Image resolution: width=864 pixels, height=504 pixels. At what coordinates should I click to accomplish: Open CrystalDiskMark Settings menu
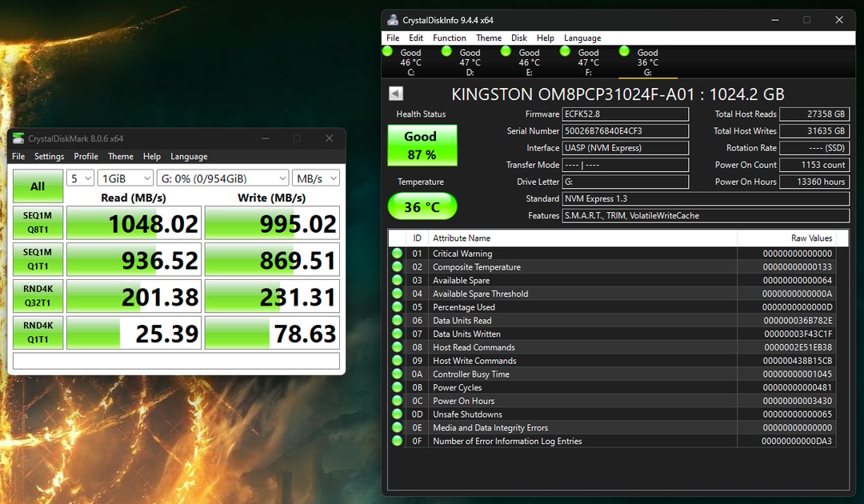pos(49,157)
